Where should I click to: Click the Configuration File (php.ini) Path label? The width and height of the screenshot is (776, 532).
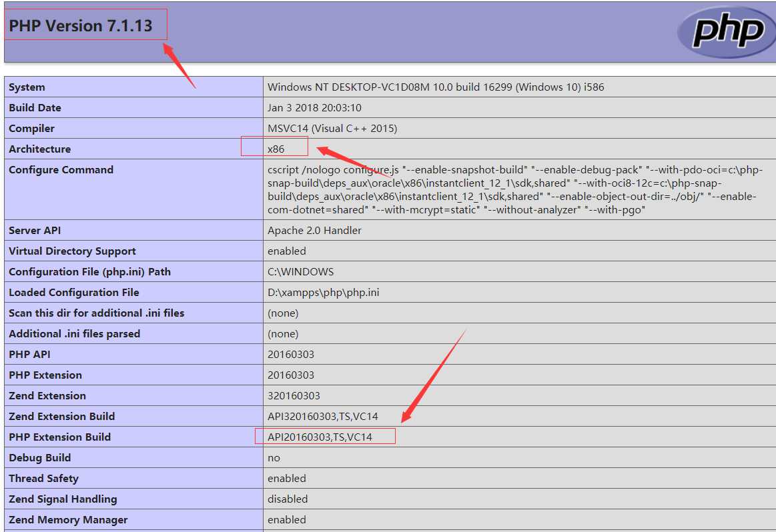pyautogui.click(x=89, y=272)
